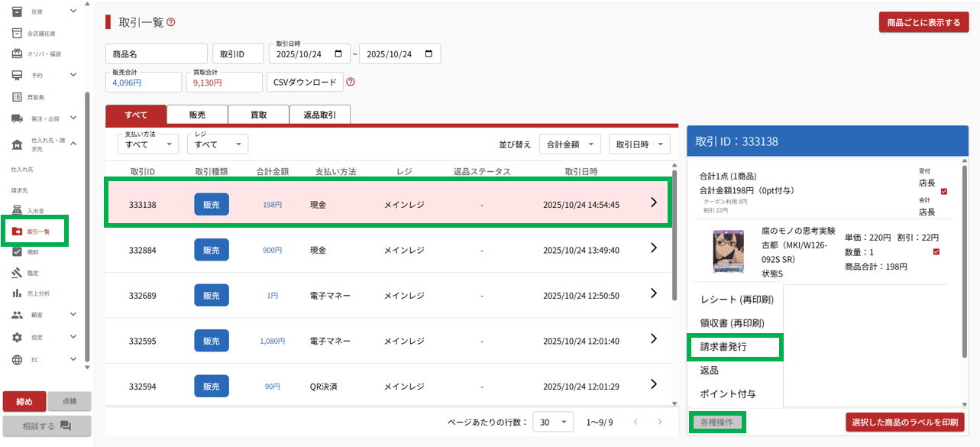
Task: Select the 査定 gavel icon
Action: point(17,273)
